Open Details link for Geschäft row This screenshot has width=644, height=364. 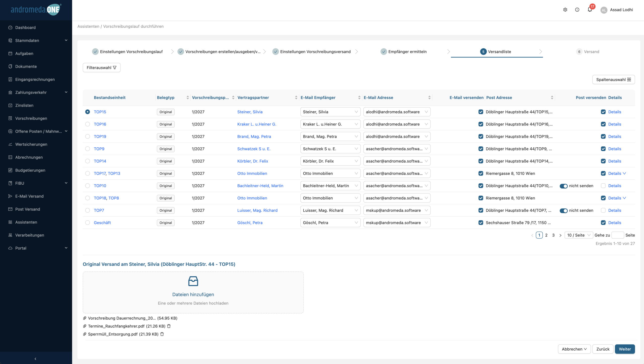615,223
